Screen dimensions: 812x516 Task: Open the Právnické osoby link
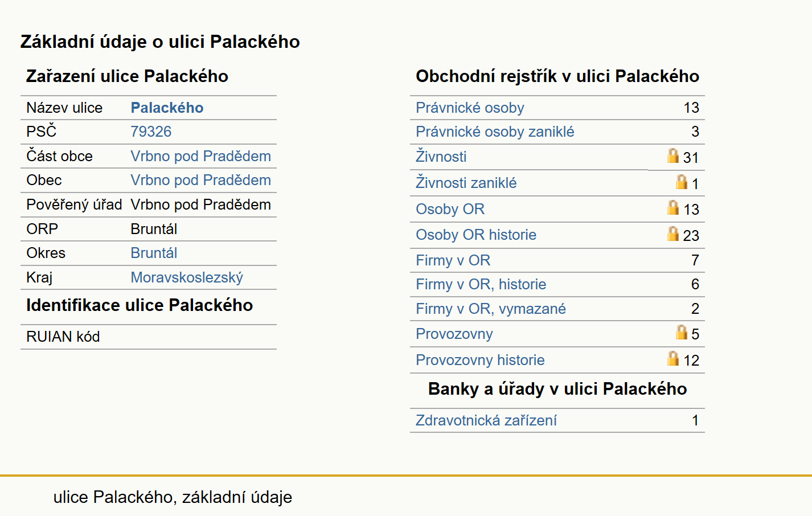pyautogui.click(x=470, y=108)
